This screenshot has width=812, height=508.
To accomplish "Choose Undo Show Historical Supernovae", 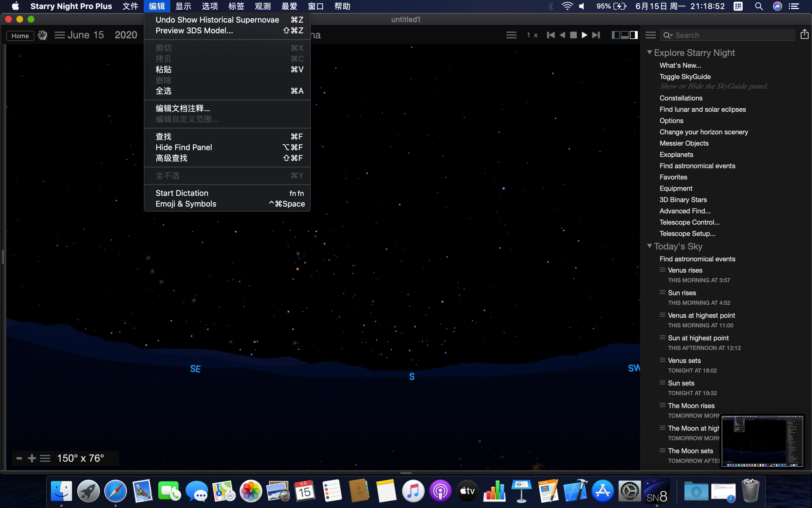I will [227, 20].
